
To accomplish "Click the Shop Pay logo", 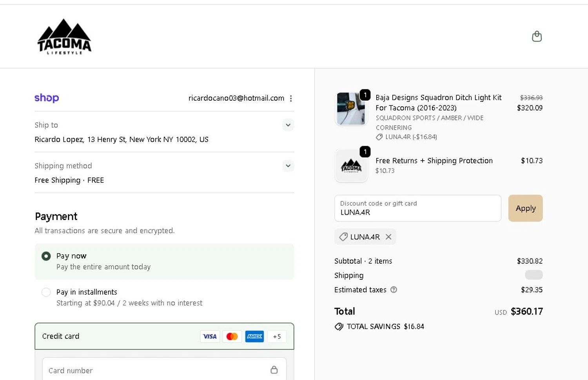I will point(47,98).
